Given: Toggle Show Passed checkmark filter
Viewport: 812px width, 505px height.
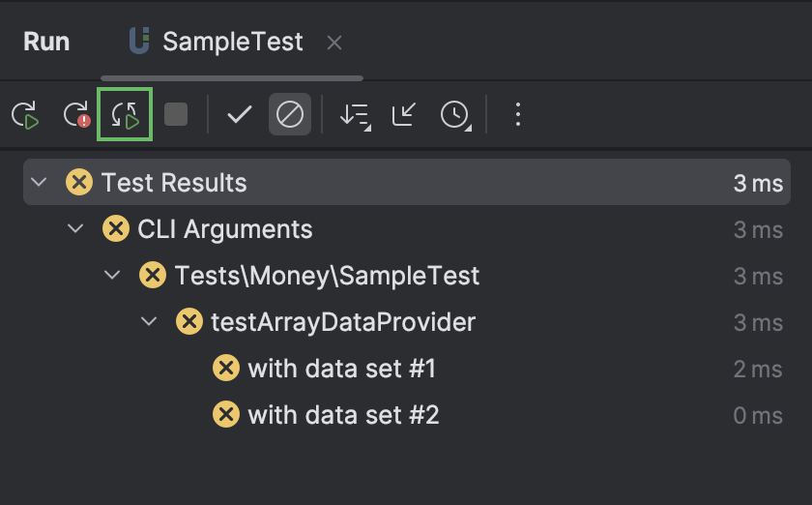Looking at the screenshot, I should [x=240, y=114].
